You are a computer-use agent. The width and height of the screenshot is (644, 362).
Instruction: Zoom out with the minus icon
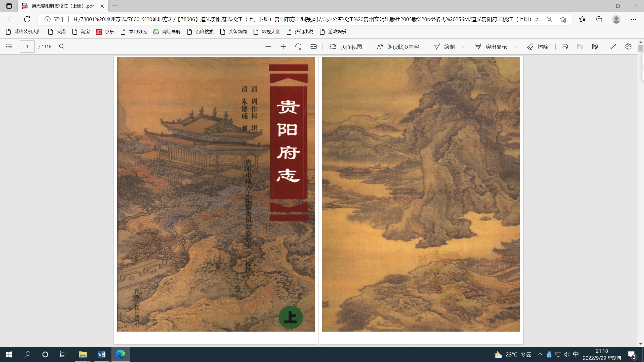tap(268, 47)
